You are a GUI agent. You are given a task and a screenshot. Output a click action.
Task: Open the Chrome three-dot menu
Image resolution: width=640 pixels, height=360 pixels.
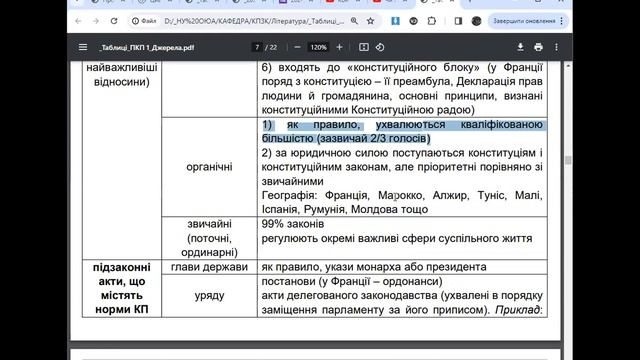click(562, 21)
